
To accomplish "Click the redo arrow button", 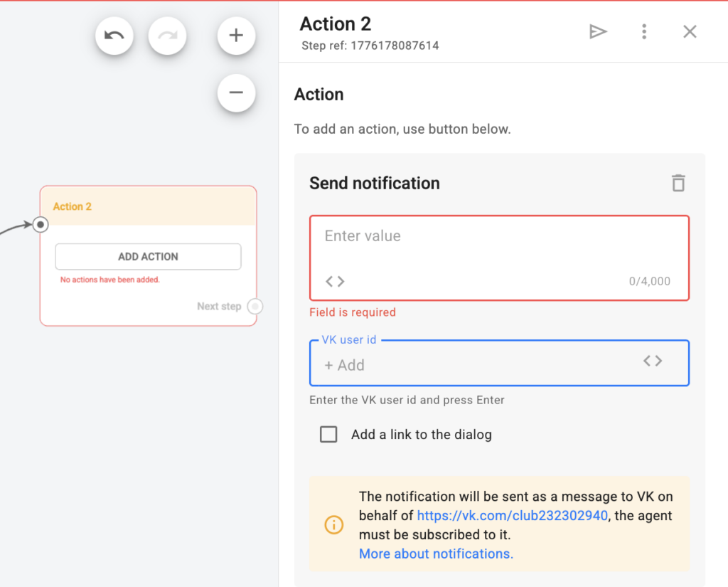I will (x=167, y=35).
